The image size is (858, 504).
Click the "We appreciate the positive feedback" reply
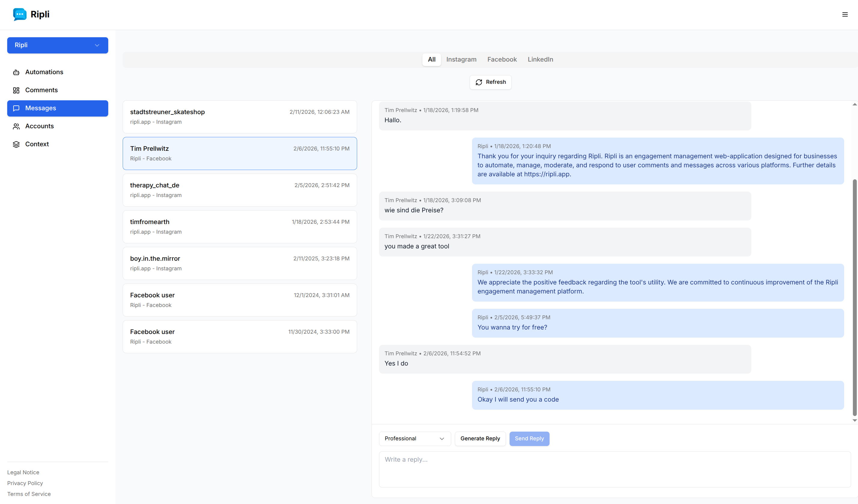657,283
